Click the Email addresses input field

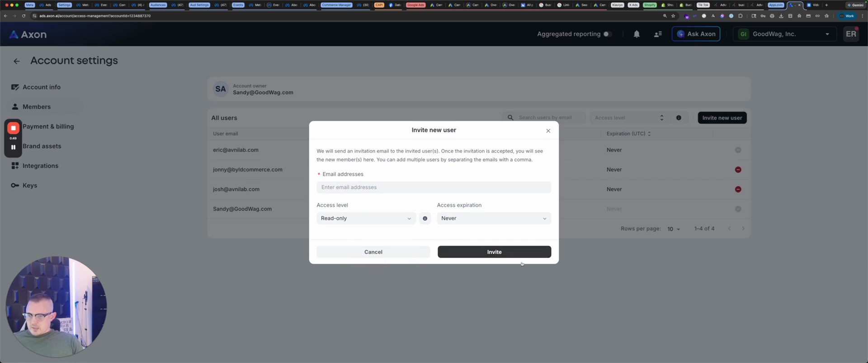(434, 187)
